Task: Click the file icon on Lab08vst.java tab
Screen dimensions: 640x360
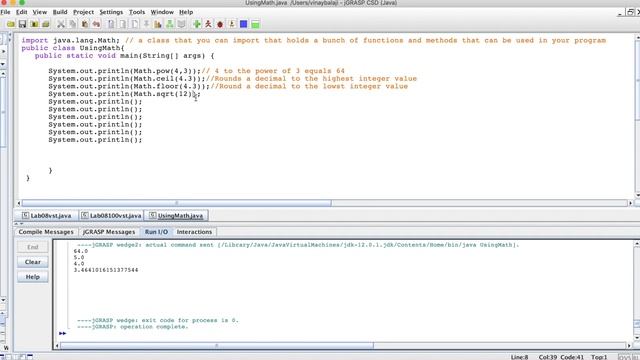Action: click(x=25, y=215)
